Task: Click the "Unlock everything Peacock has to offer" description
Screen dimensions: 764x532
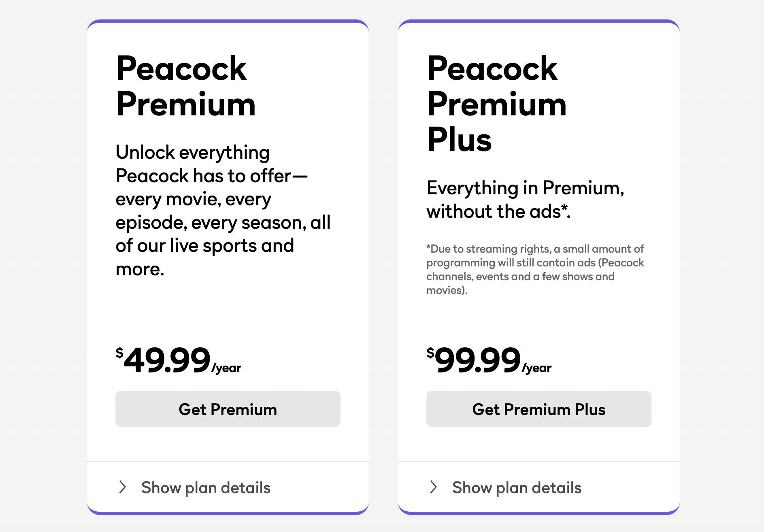Action: tap(223, 211)
